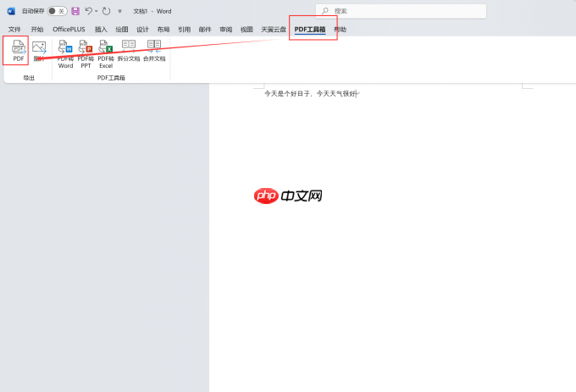The width and height of the screenshot is (576, 392).
Task: Open the merge documents tool
Action: (154, 51)
